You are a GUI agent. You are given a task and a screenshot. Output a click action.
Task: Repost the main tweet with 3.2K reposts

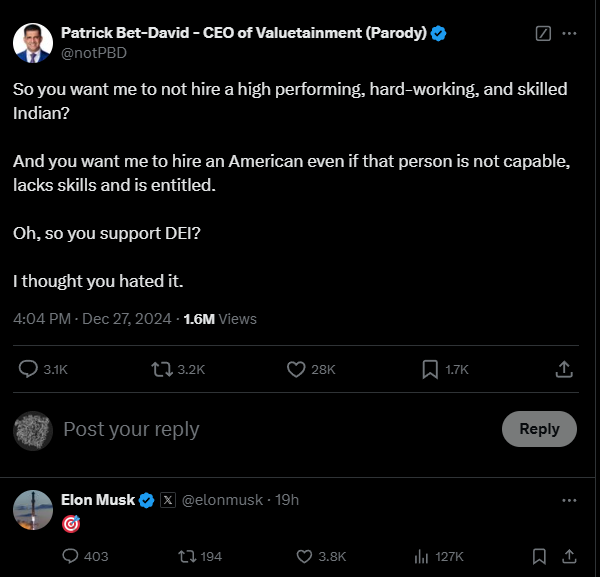(161, 370)
